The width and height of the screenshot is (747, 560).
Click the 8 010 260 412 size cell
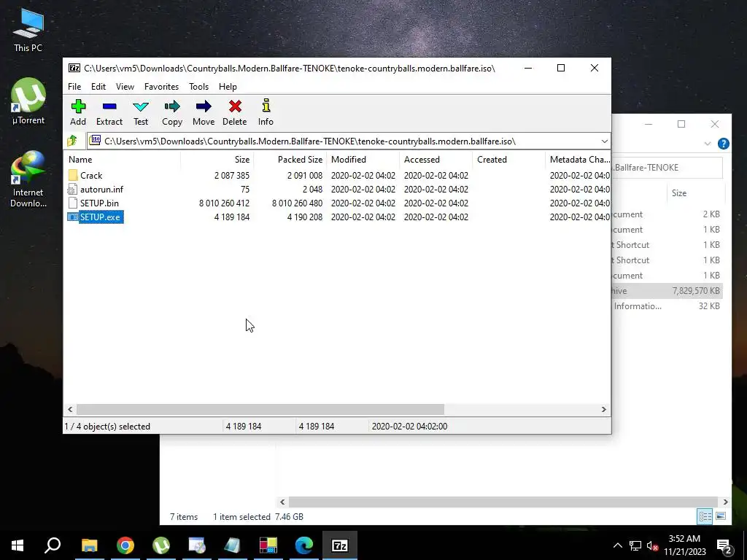224,203
